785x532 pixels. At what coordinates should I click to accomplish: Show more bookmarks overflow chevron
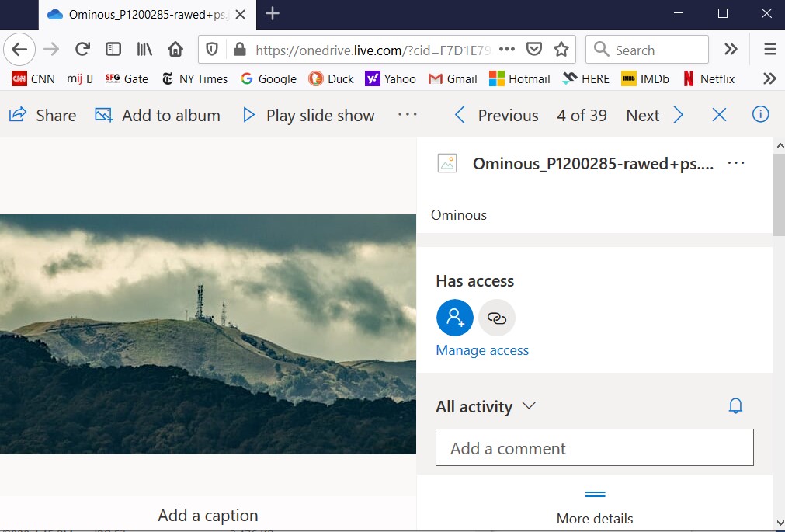pos(769,78)
